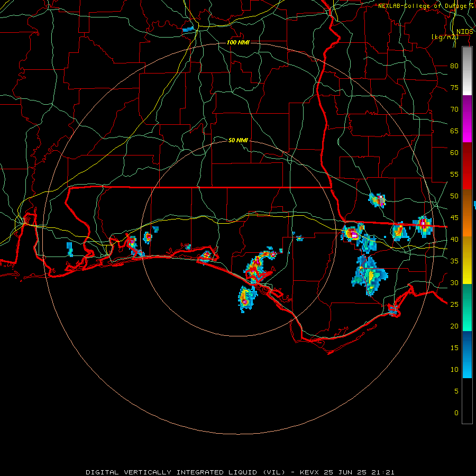The height and width of the screenshot is (476, 476).
Task: Pick the black bottom segment of color bar
Action: coord(467,401)
